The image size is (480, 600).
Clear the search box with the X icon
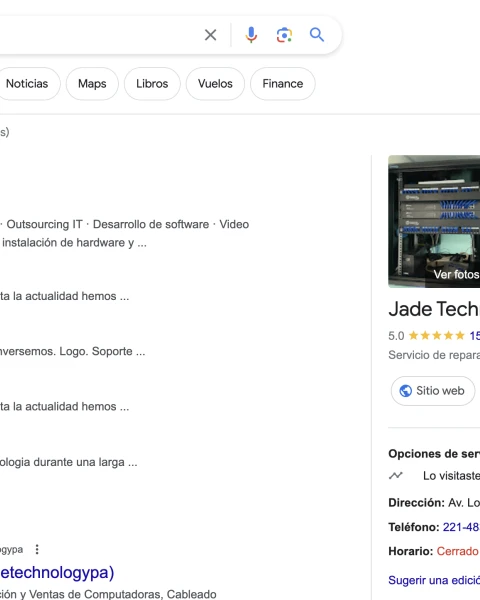pos(211,35)
